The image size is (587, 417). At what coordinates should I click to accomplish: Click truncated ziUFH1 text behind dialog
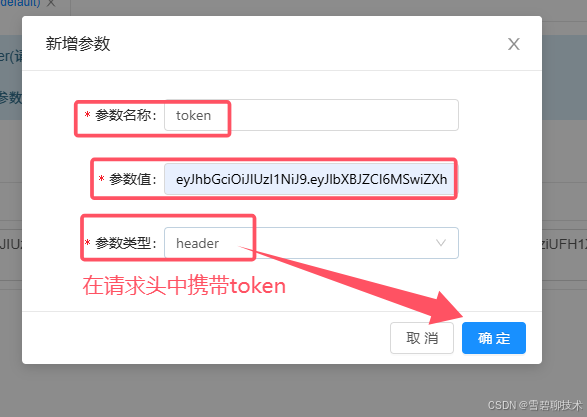click(564, 244)
